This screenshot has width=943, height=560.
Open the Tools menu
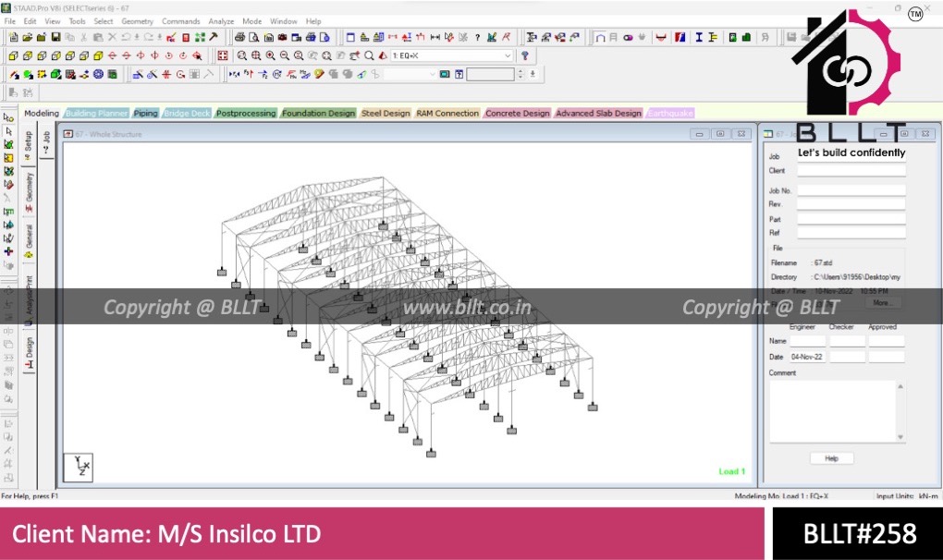coord(77,21)
